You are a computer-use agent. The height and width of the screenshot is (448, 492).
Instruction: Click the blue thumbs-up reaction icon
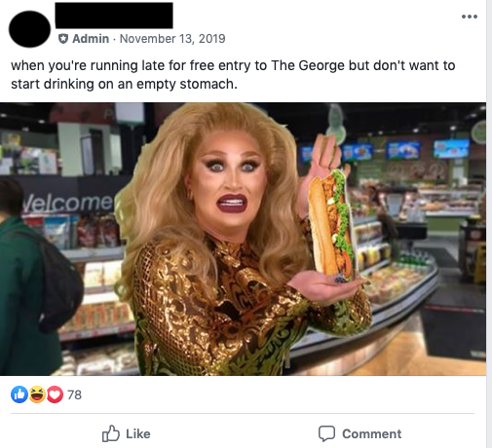point(19,394)
